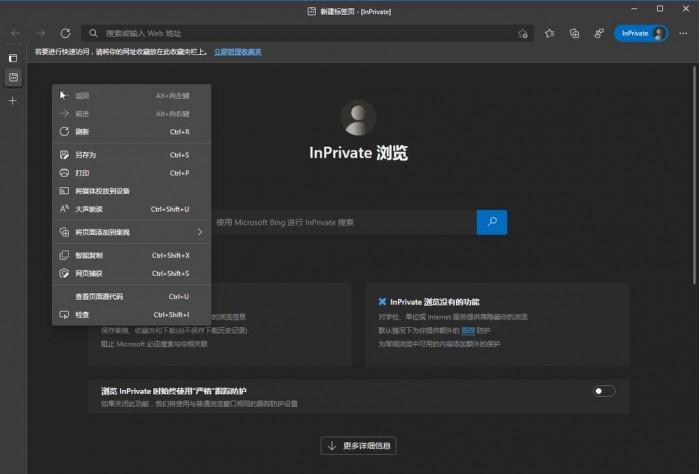Choose 检查 in the context menu

coord(132,315)
